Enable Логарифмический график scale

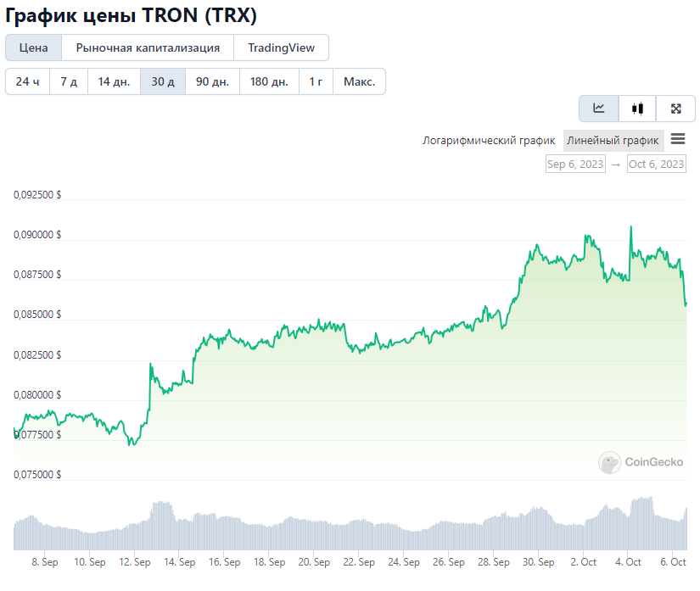point(489,141)
